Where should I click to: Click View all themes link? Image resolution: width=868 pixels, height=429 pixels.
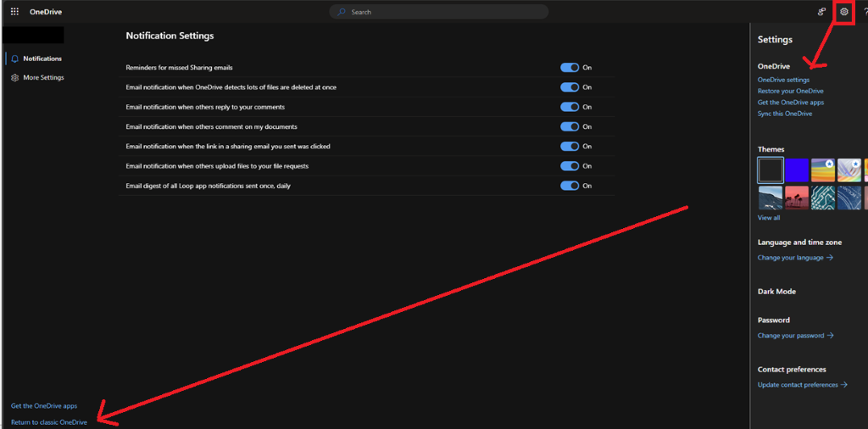(769, 218)
